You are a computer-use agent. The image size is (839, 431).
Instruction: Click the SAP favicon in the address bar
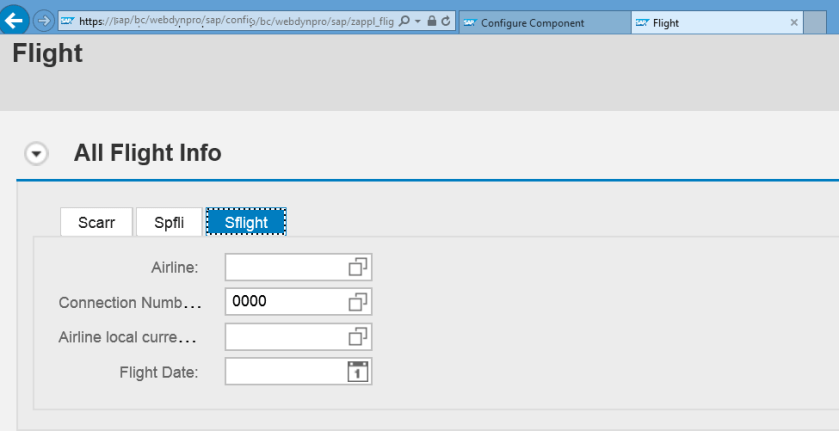pyautogui.click(x=67, y=21)
